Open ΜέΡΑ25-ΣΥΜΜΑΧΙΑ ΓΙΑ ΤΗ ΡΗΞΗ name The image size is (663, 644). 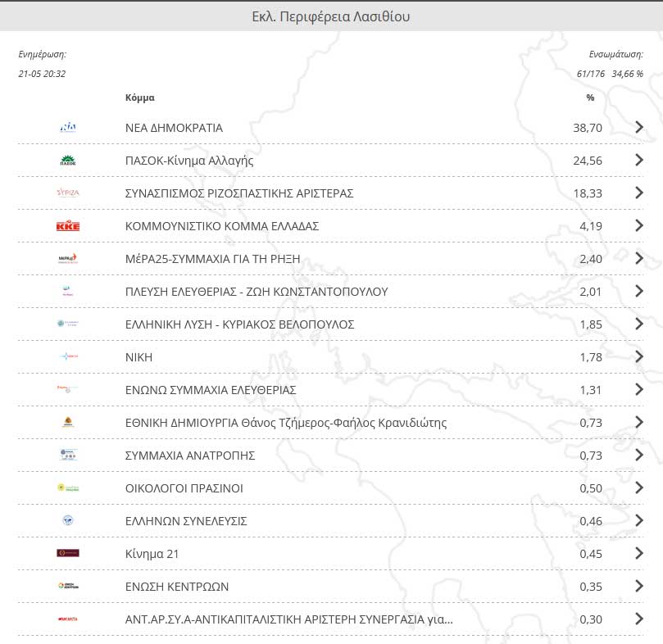tap(213, 259)
